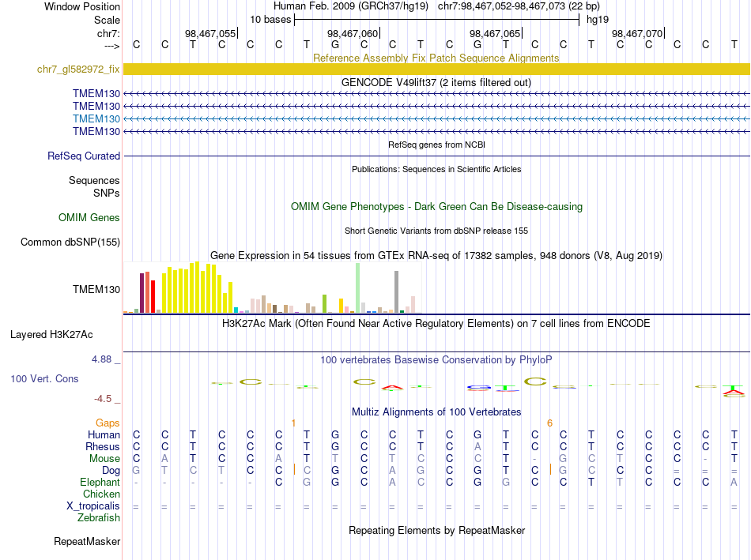
Task: Open the OMIM Genes track label
Action: pos(89,218)
